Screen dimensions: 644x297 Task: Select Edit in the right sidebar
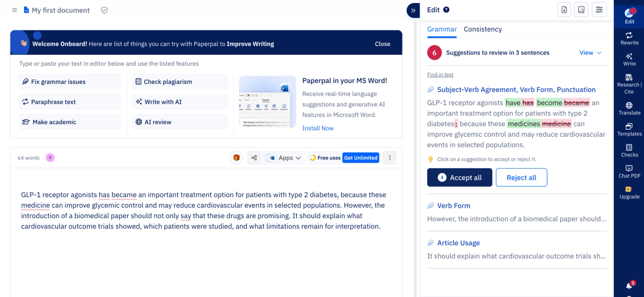630,16
